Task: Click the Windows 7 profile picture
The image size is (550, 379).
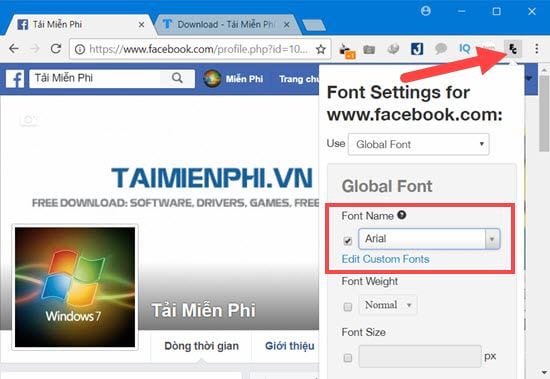Action: [x=75, y=287]
